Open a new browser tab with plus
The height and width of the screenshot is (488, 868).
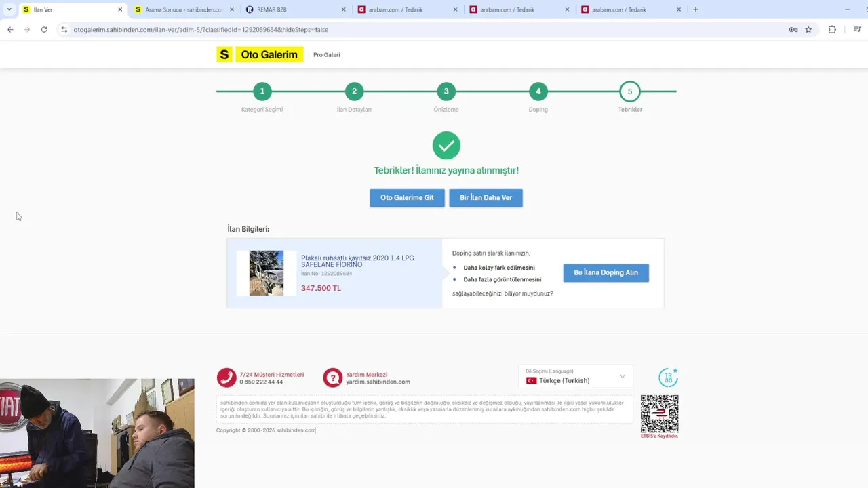[x=696, y=9]
